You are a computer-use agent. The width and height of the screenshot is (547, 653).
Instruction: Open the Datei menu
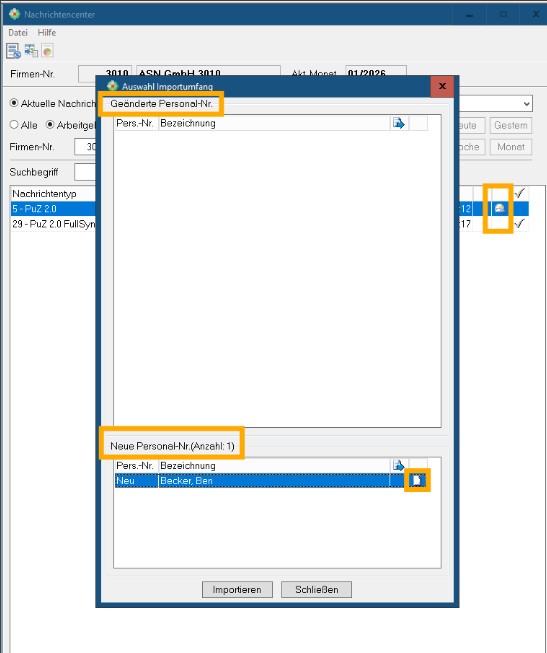pyautogui.click(x=18, y=32)
